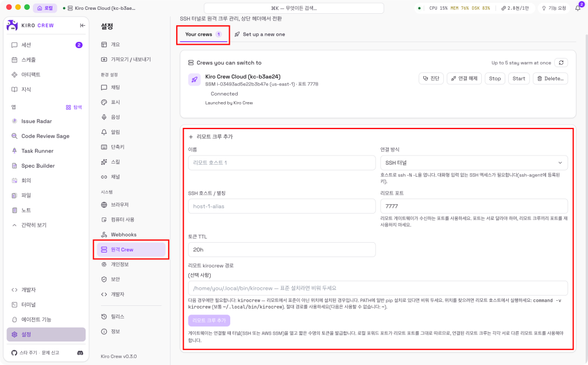Switch to Set up a new one tab
588x365 pixels.
coord(260,34)
